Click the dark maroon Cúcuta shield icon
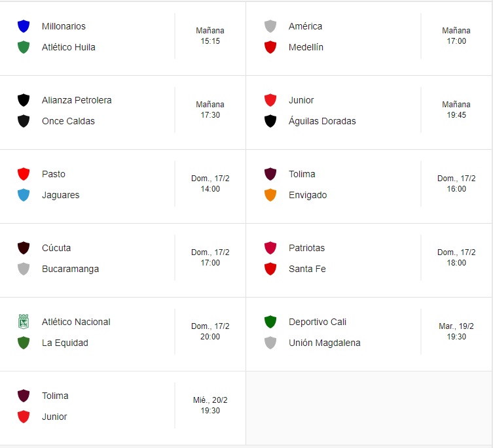Screen dimensions: 493x448 click(24, 248)
